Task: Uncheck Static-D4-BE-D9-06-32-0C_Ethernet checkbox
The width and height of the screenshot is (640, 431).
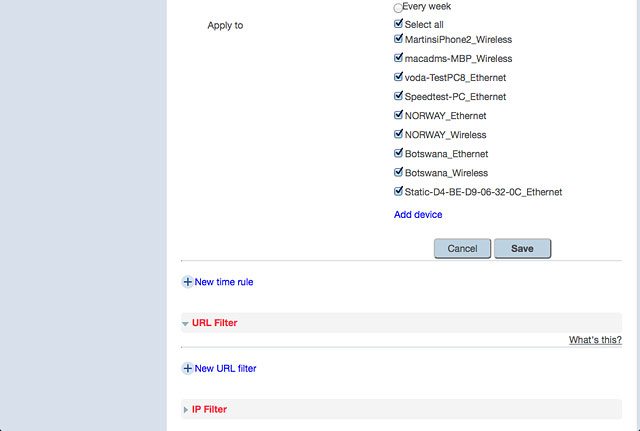Action: tap(398, 191)
